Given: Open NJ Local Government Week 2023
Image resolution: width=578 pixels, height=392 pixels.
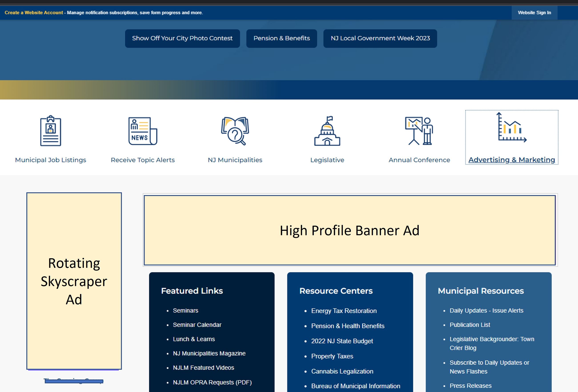Looking at the screenshot, I should point(380,38).
